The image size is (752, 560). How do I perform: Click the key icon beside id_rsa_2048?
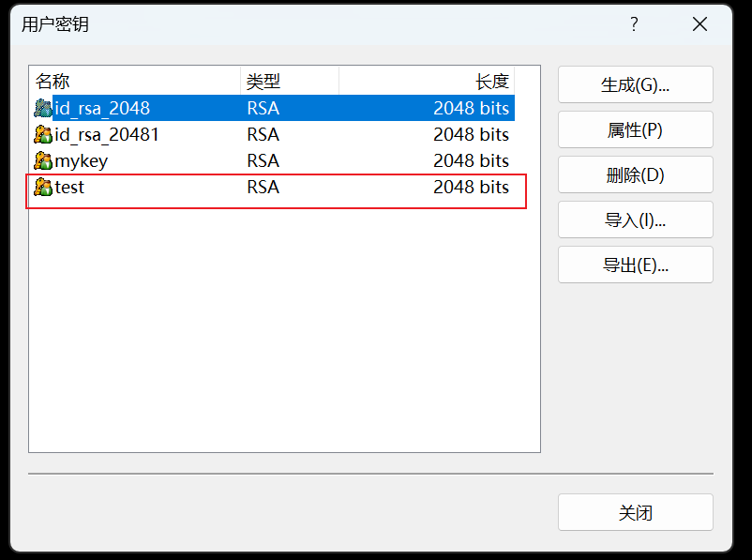pos(43,108)
